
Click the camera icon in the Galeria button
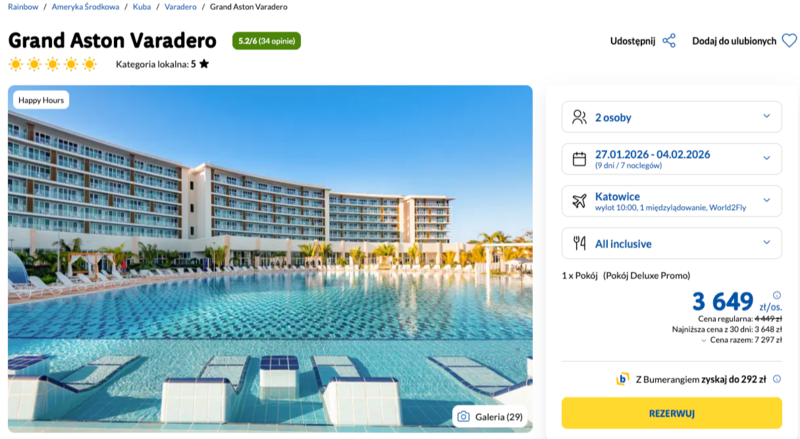click(463, 416)
